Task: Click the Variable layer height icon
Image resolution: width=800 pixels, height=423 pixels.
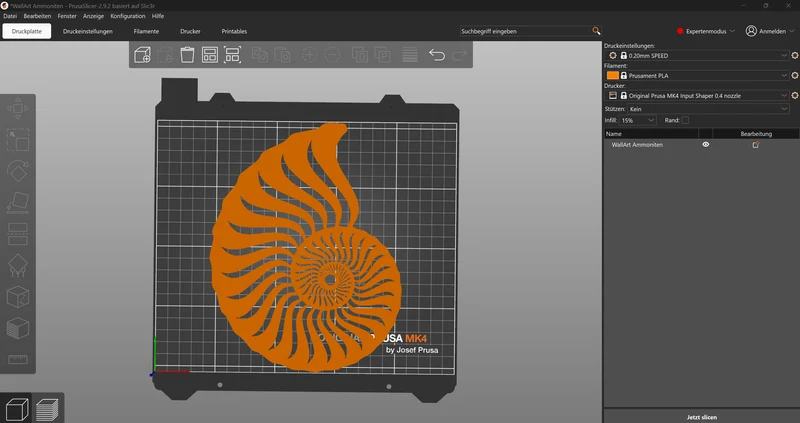Action: 410,55
